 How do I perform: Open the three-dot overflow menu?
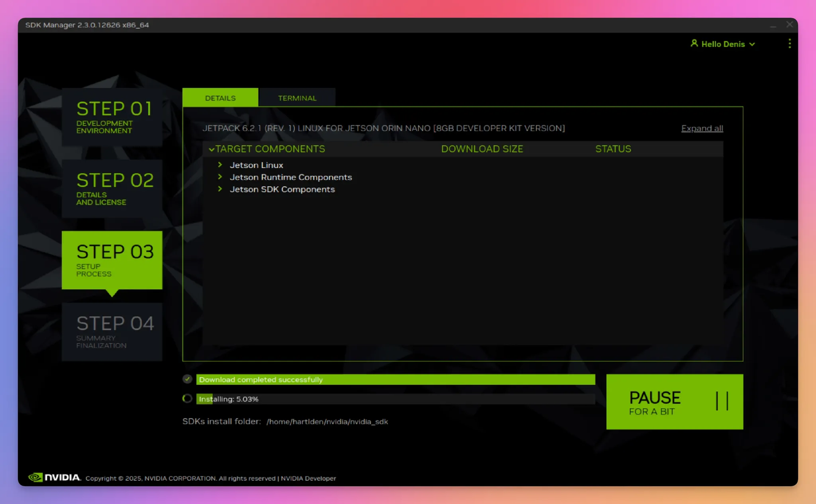point(789,44)
